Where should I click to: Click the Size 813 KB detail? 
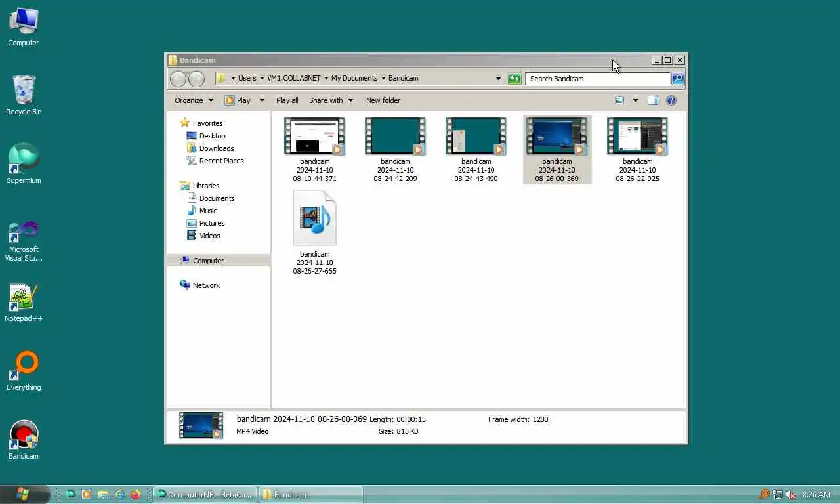[x=398, y=431]
